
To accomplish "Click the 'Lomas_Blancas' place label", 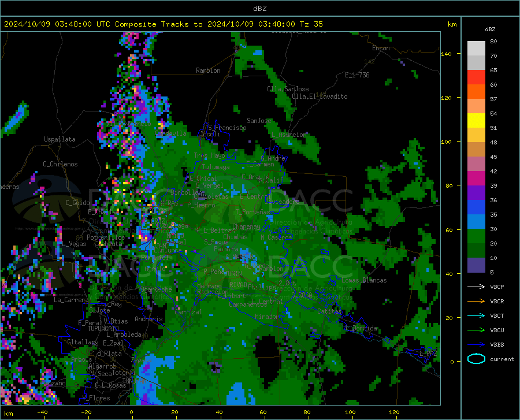I will pyautogui.click(x=364, y=280).
